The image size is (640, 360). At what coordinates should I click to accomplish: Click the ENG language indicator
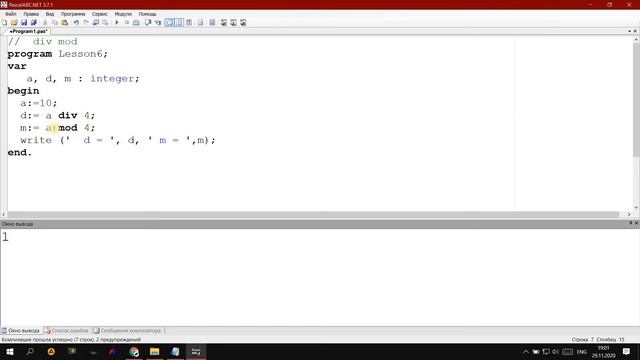coord(582,352)
